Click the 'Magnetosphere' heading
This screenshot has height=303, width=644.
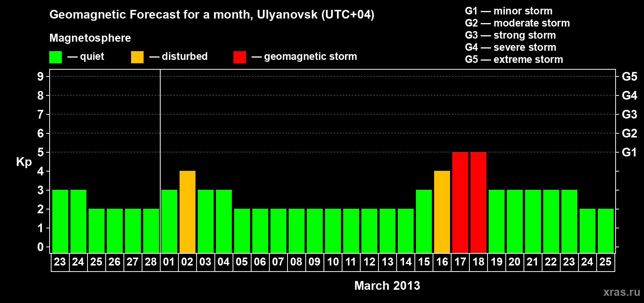pos(90,38)
